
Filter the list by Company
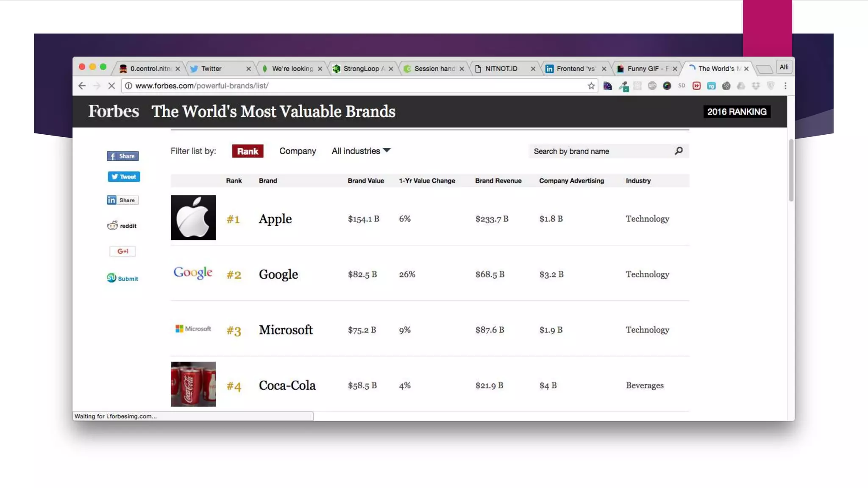tap(298, 151)
